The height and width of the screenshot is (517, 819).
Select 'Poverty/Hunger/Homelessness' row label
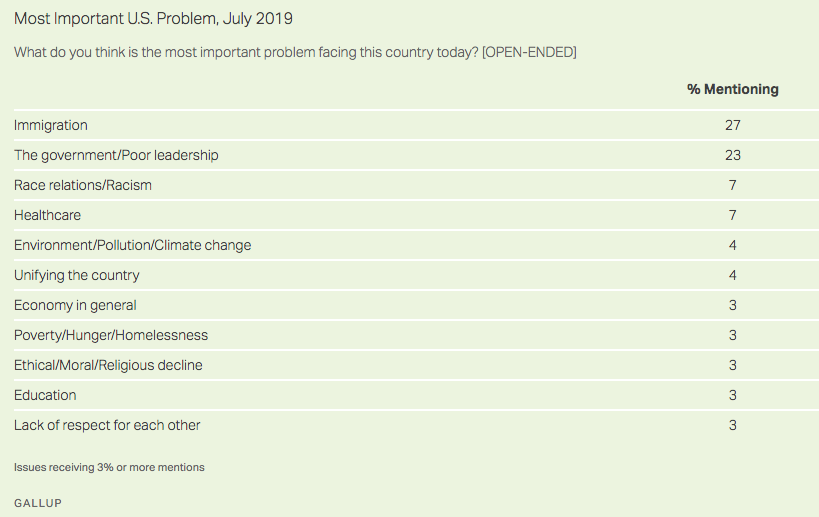[x=111, y=335]
